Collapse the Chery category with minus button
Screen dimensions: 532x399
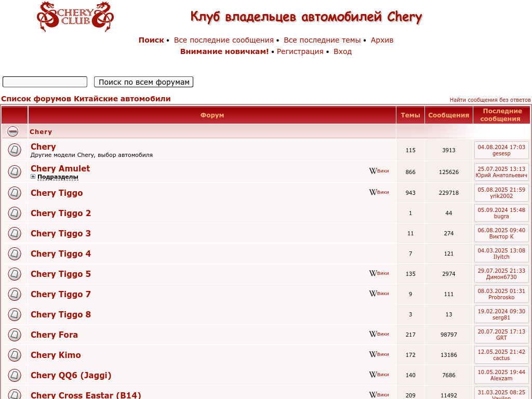pos(13,131)
